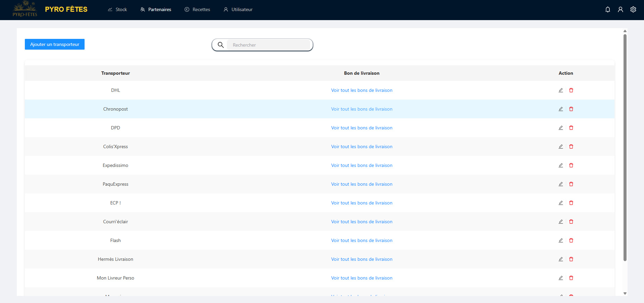Click the search magnifier icon
Image resolution: width=644 pixels, height=303 pixels.
[x=220, y=45]
